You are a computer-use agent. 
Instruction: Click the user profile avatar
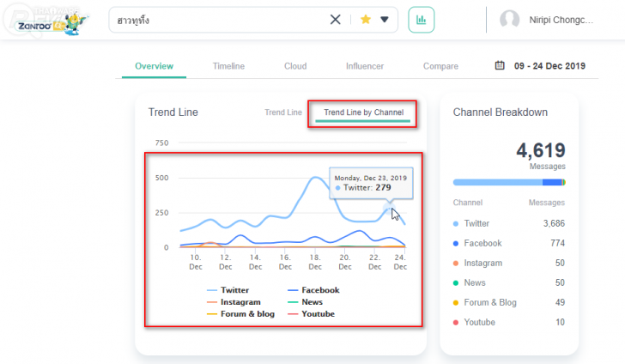click(510, 20)
